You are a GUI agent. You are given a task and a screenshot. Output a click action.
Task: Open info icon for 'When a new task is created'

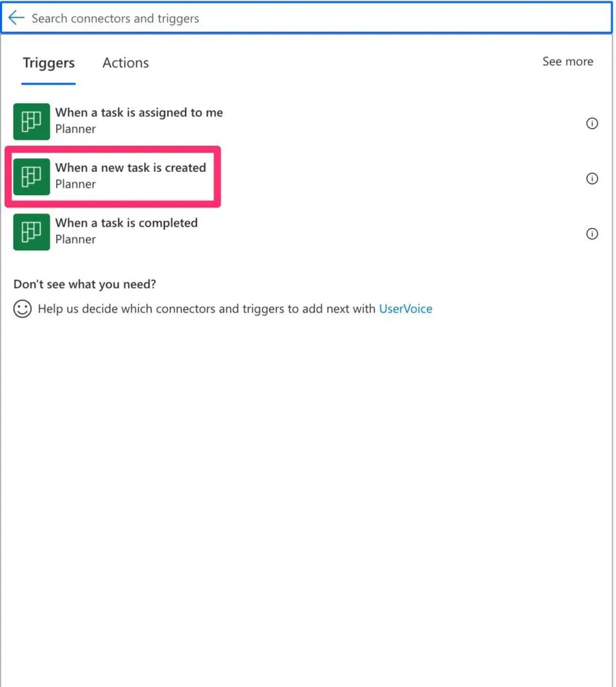(x=592, y=179)
